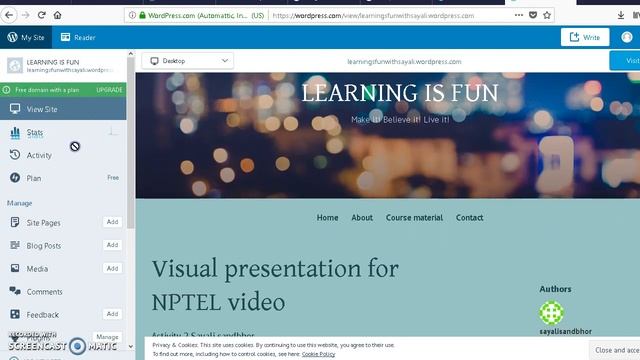
Task: Click the preview site URL text
Action: (404, 62)
